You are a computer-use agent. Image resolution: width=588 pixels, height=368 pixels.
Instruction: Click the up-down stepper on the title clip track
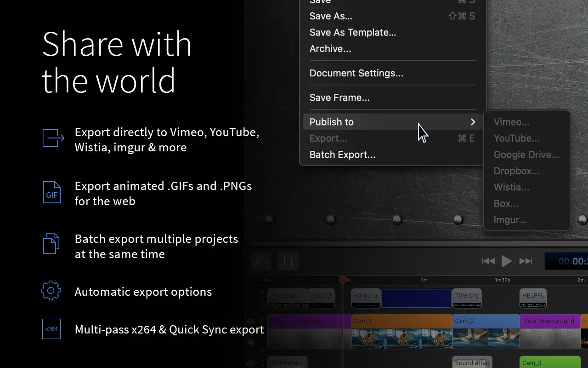(262, 295)
